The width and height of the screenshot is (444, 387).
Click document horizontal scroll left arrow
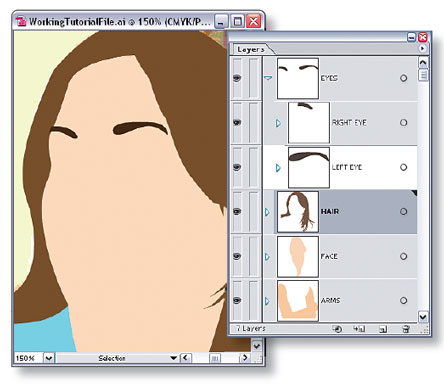[186, 358]
